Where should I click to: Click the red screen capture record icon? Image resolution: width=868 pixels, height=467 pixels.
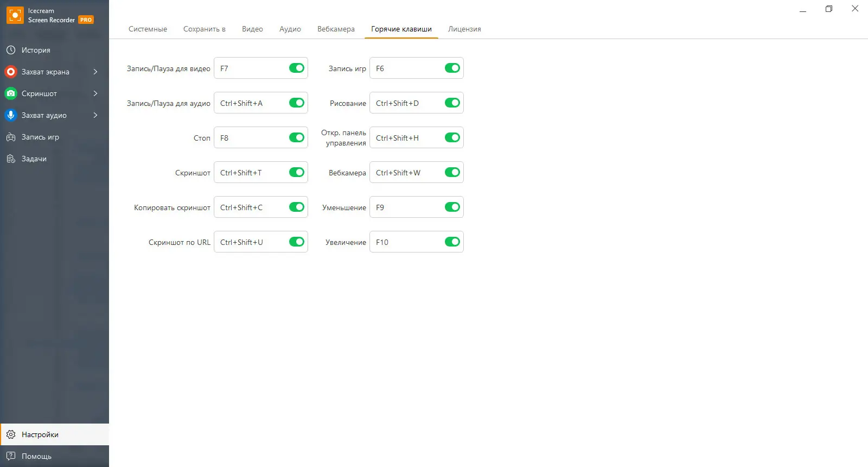click(x=11, y=72)
